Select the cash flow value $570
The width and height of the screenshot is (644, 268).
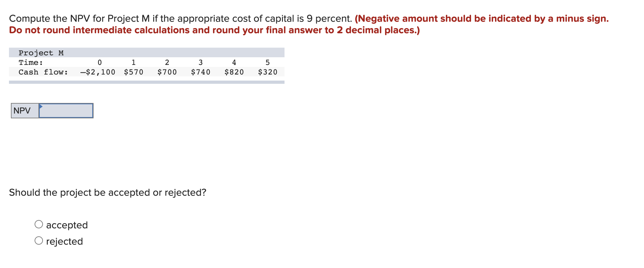[134, 72]
